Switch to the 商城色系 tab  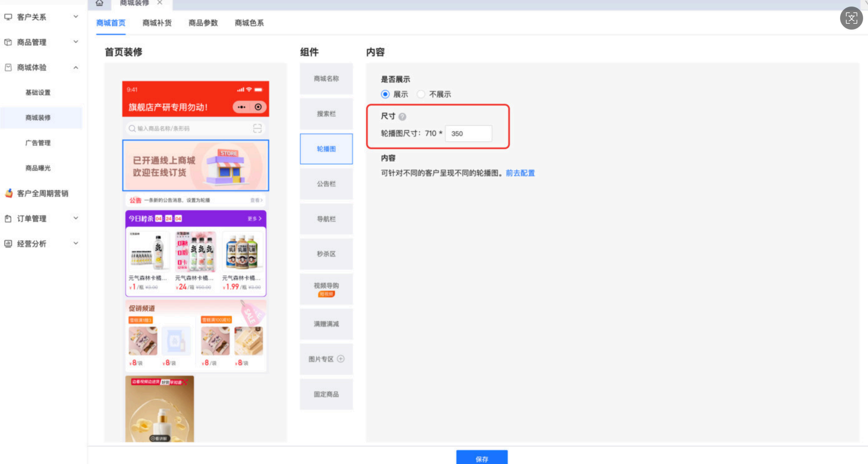[x=249, y=23]
